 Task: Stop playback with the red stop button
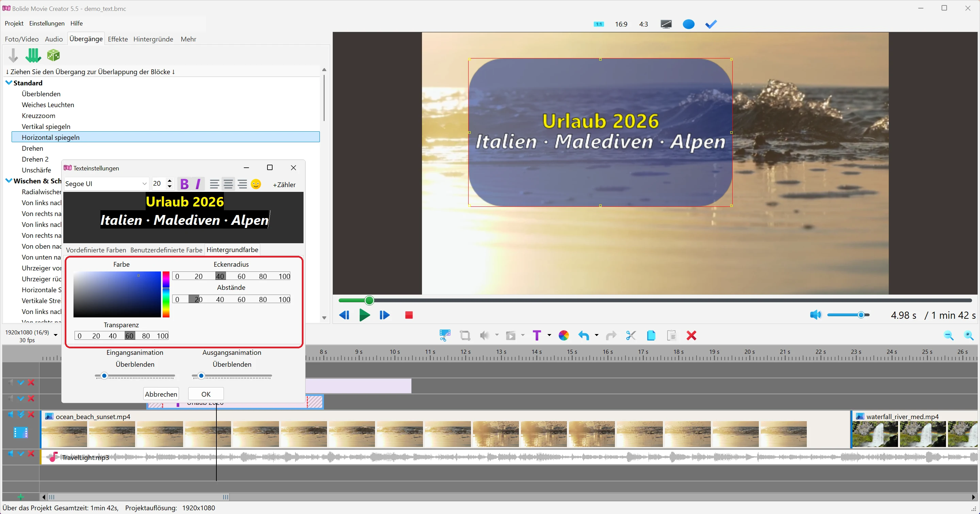[x=409, y=315]
